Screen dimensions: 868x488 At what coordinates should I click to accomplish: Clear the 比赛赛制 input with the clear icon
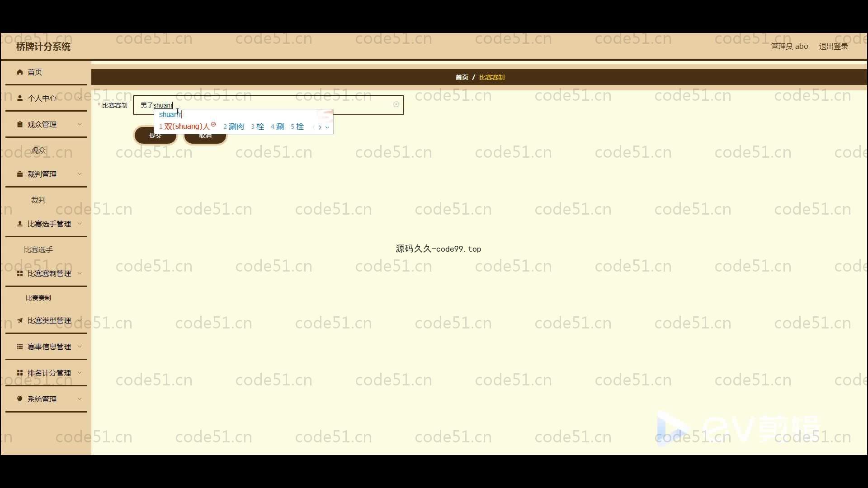click(x=396, y=104)
